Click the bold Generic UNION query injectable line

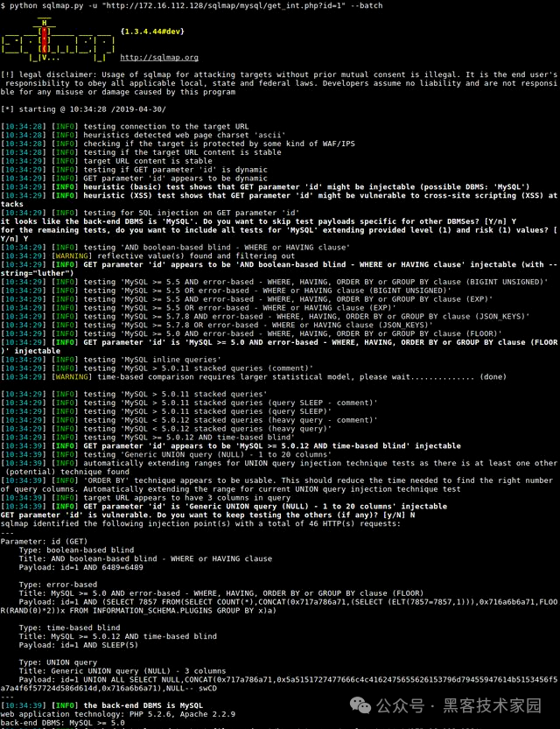(223, 507)
